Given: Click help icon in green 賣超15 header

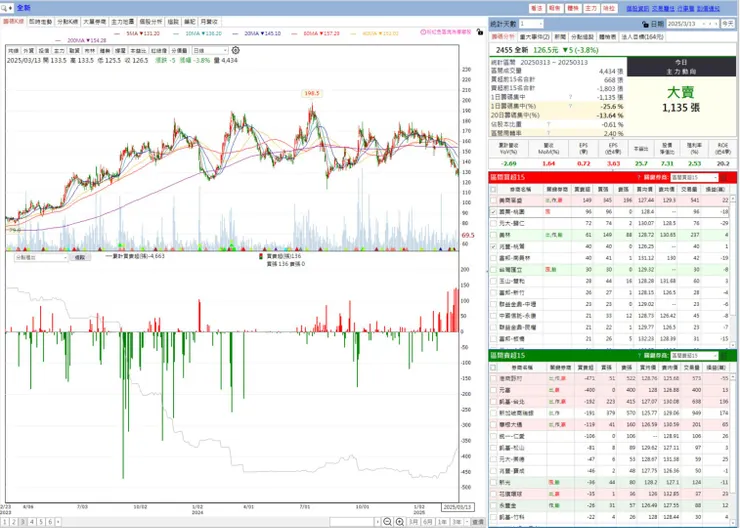Looking at the screenshot, I should [x=639, y=355].
